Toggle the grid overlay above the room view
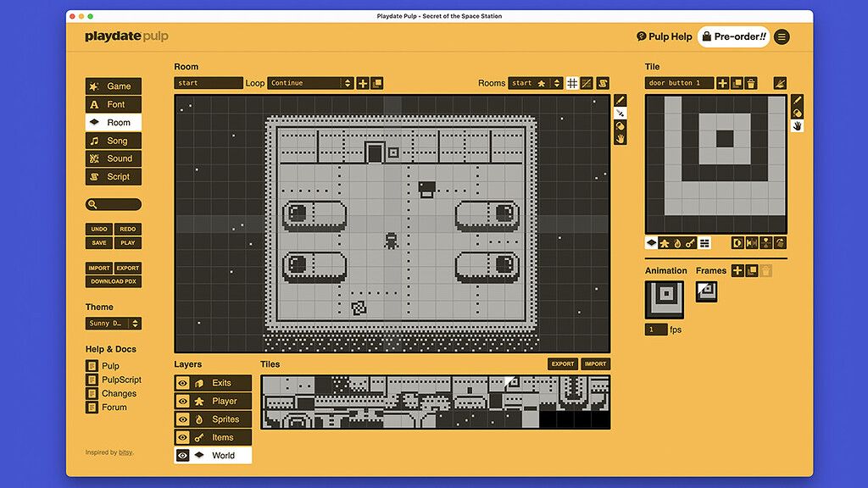The image size is (868, 488). point(572,83)
